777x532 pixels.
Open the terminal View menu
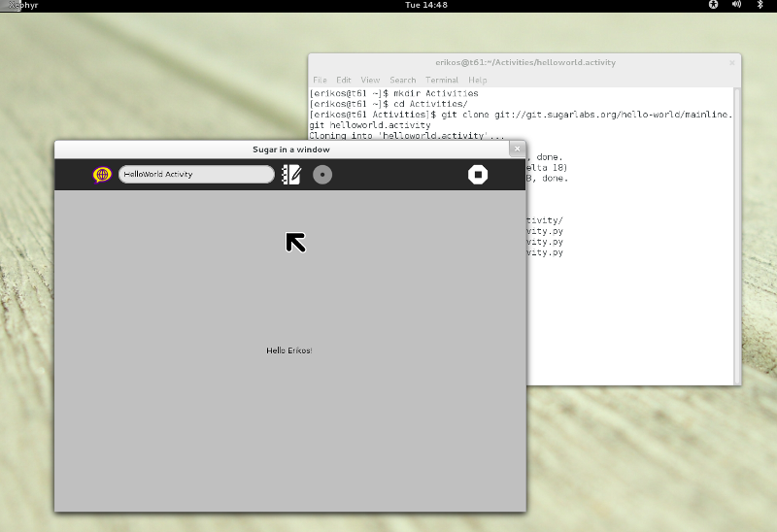click(x=370, y=80)
